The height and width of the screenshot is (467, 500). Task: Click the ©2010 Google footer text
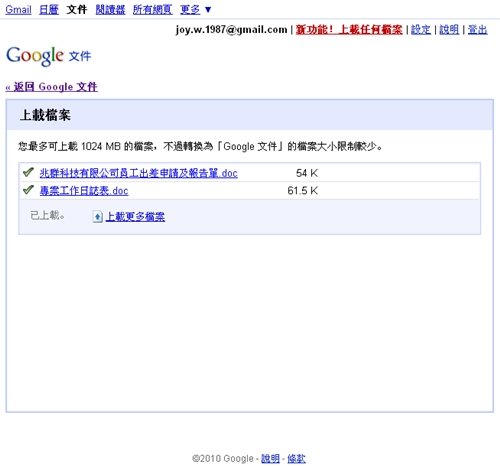pos(223,459)
